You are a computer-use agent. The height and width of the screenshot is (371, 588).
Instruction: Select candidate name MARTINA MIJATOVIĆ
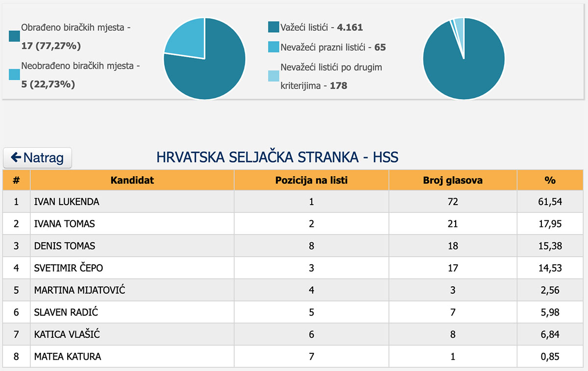pyautogui.click(x=79, y=290)
